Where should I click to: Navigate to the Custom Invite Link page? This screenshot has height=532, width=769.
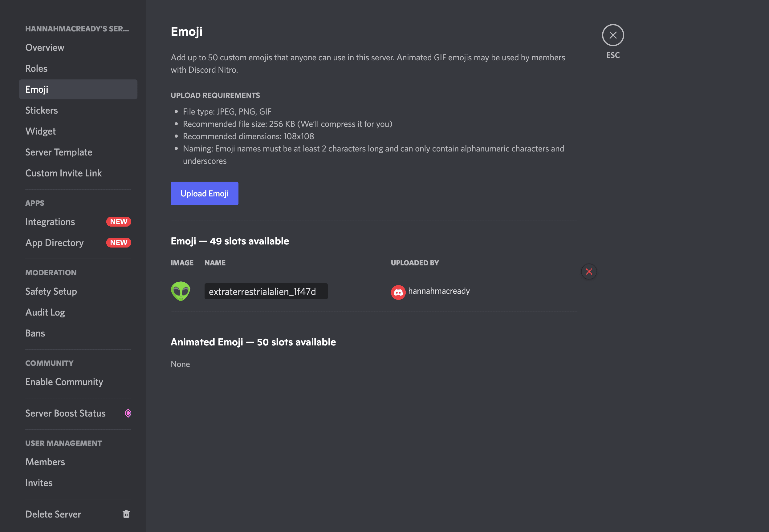tap(63, 172)
